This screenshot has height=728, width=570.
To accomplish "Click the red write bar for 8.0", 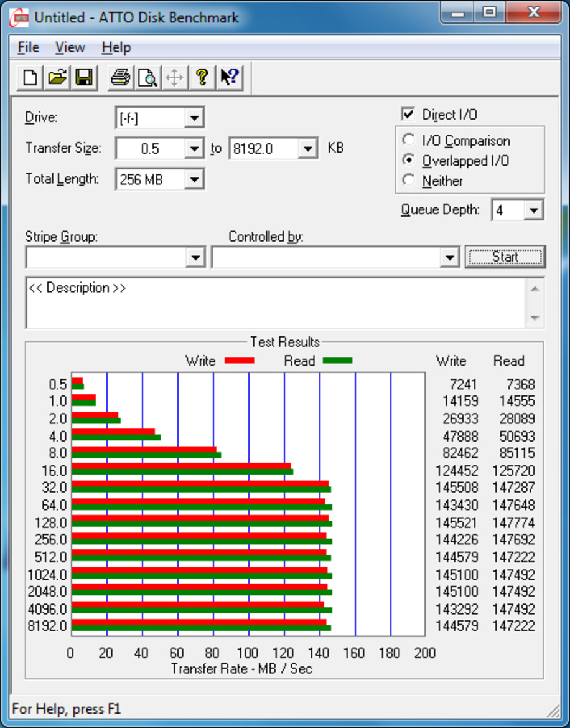I will point(144,450).
